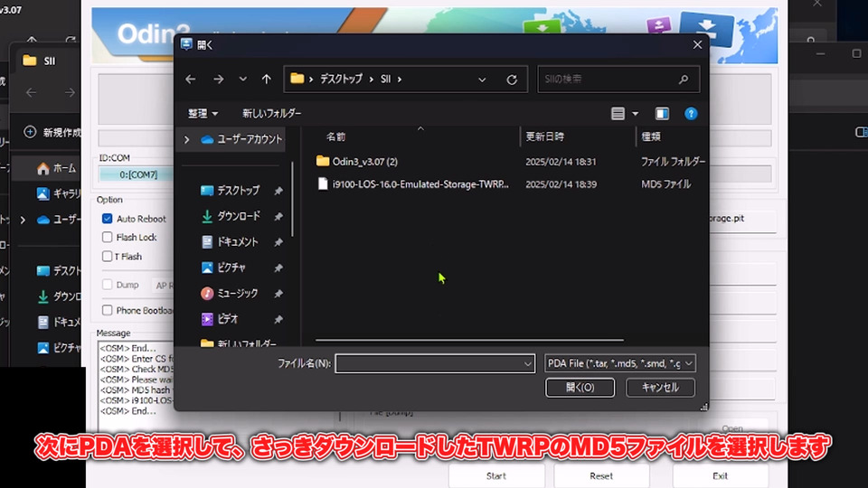Click the キャンセル button
This screenshot has height=488, width=868.
(660, 388)
